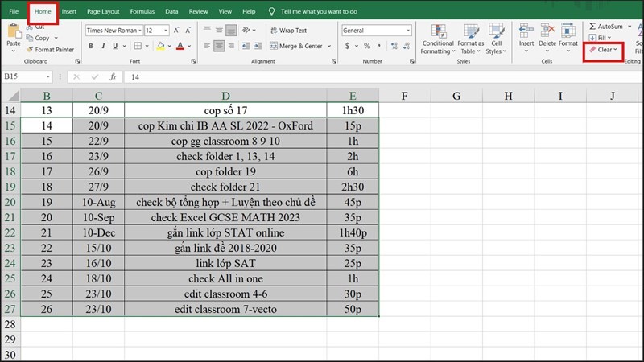Image resolution: width=644 pixels, height=362 pixels.
Task: Toggle Bold formatting
Action: coord(91,46)
